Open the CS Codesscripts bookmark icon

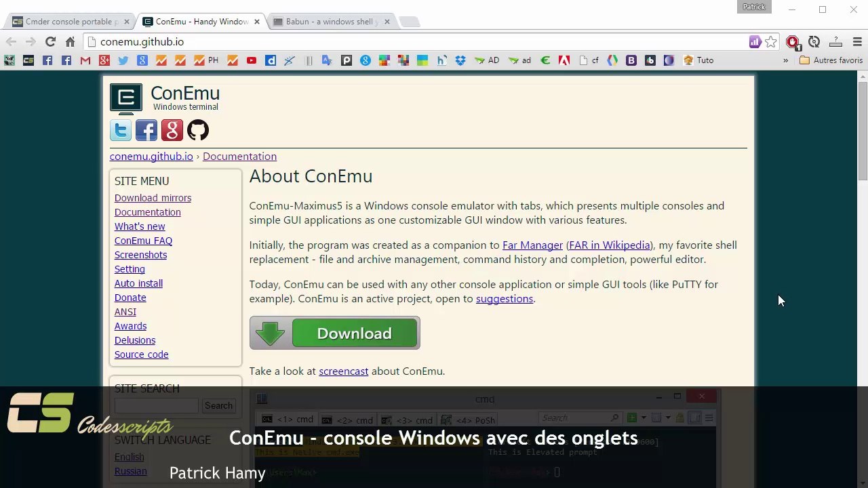(28, 60)
